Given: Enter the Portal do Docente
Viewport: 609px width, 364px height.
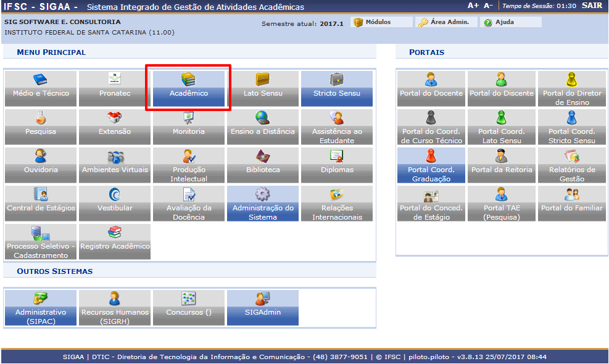Looking at the screenshot, I should [x=431, y=88].
